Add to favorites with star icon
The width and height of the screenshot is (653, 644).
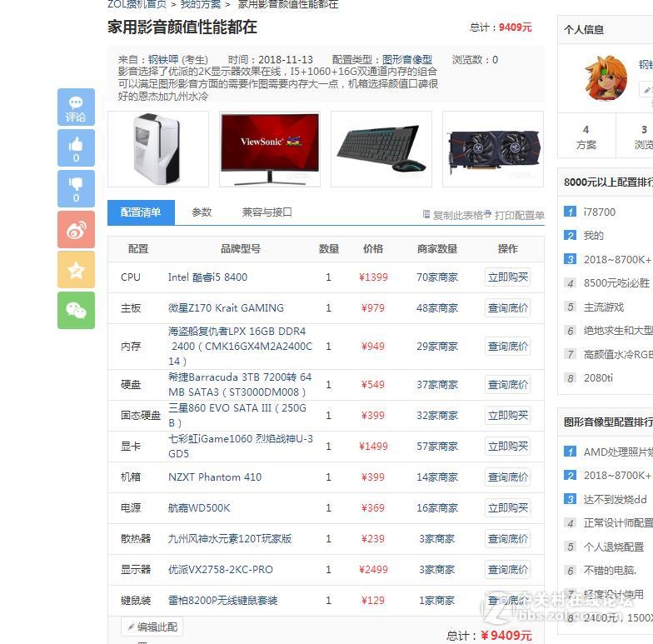76,270
